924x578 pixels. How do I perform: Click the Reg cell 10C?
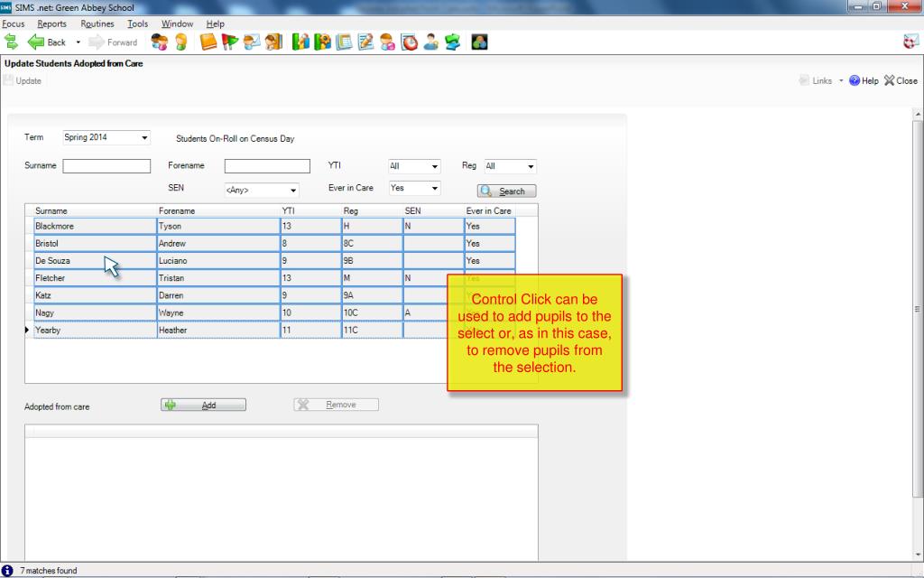[x=372, y=312]
